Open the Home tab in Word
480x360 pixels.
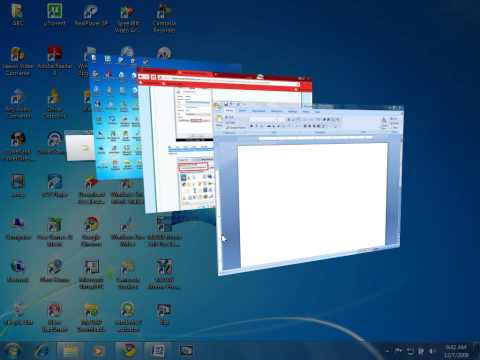[x=229, y=111]
